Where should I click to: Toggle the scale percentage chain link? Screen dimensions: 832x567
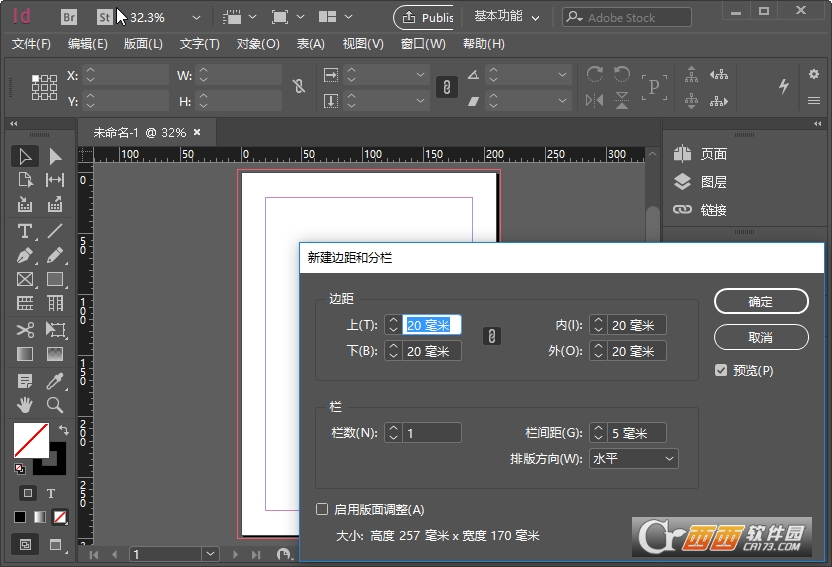click(x=447, y=87)
